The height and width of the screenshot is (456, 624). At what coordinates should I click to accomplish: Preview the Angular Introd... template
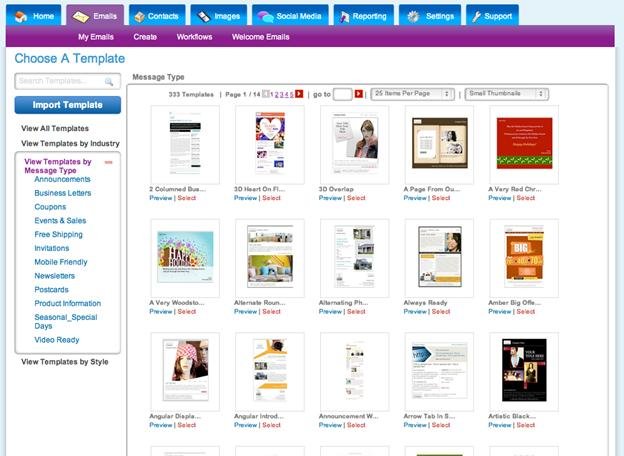click(246, 425)
